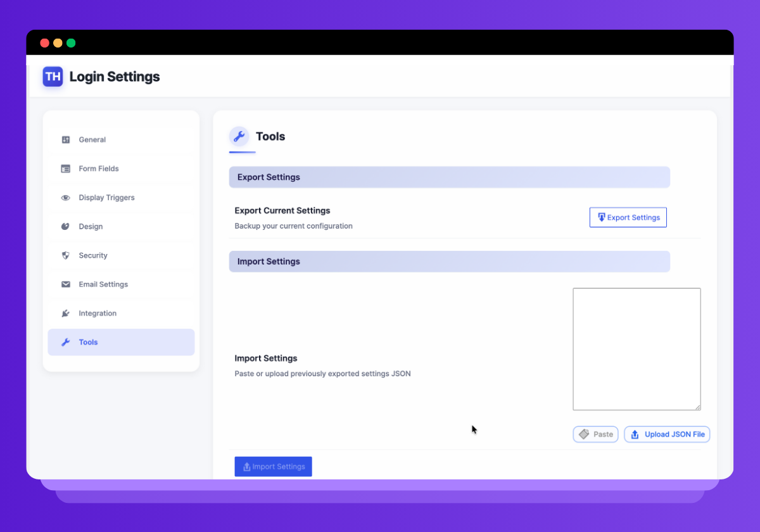Navigate to Security settings
The height and width of the screenshot is (532, 760).
pyautogui.click(x=92, y=255)
